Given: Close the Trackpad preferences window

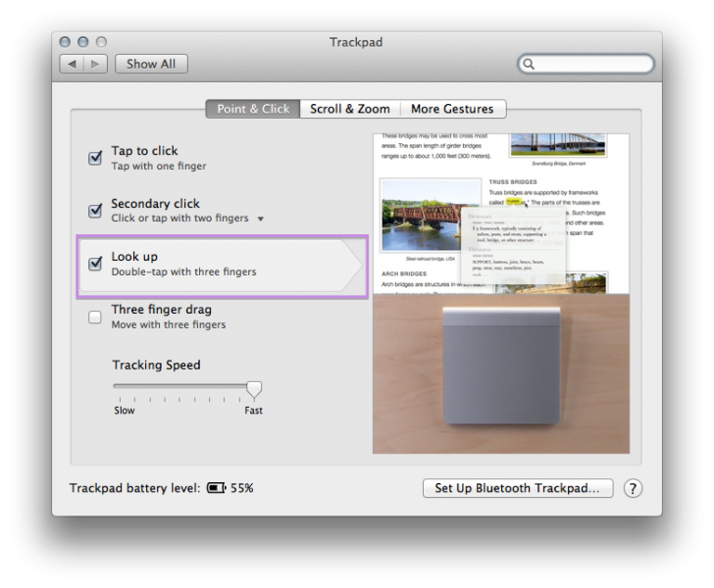Looking at the screenshot, I should tap(65, 42).
